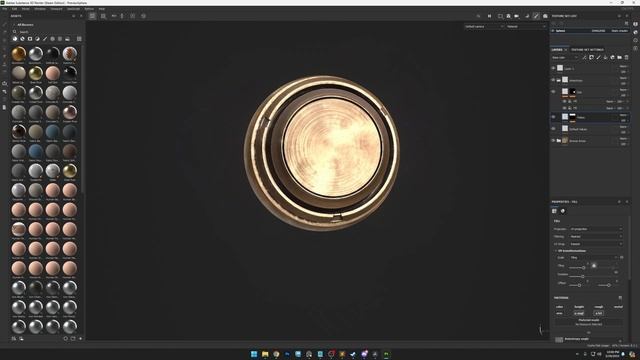The image size is (640, 360).
Task: Open the Scale mode dropdown showing Tiling
Action: tap(594, 258)
